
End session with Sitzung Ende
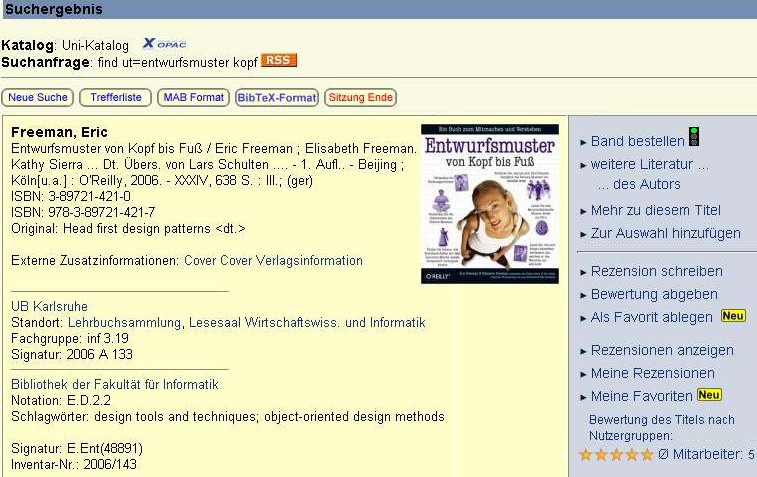(361, 98)
